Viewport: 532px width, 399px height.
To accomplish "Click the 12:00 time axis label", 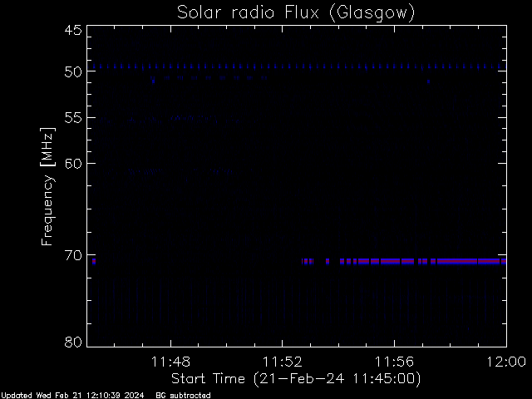I will 506,362.
